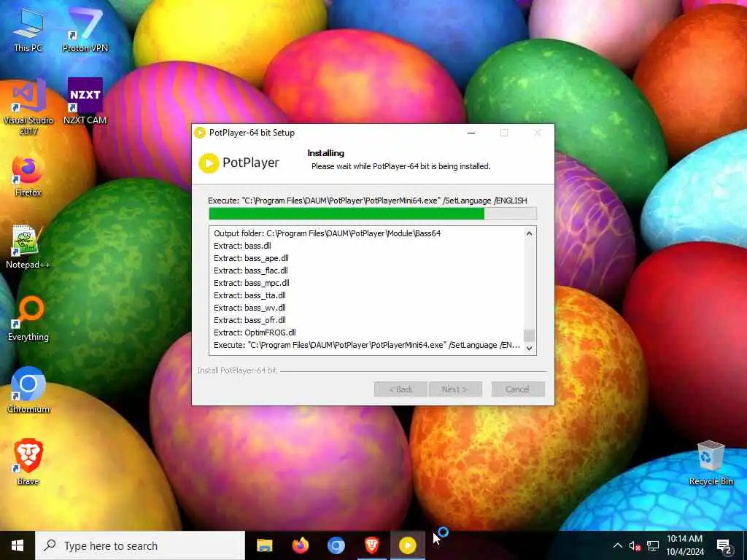The height and width of the screenshot is (560, 747).
Task: Click the muted volume tray icon
Action: coord(635,545)
